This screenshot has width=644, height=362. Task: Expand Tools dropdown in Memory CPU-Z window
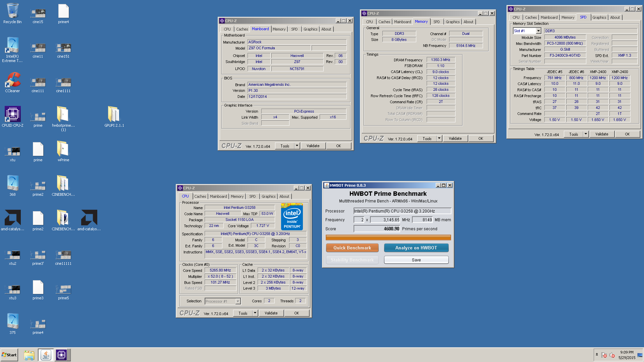(x=439, y=138)
